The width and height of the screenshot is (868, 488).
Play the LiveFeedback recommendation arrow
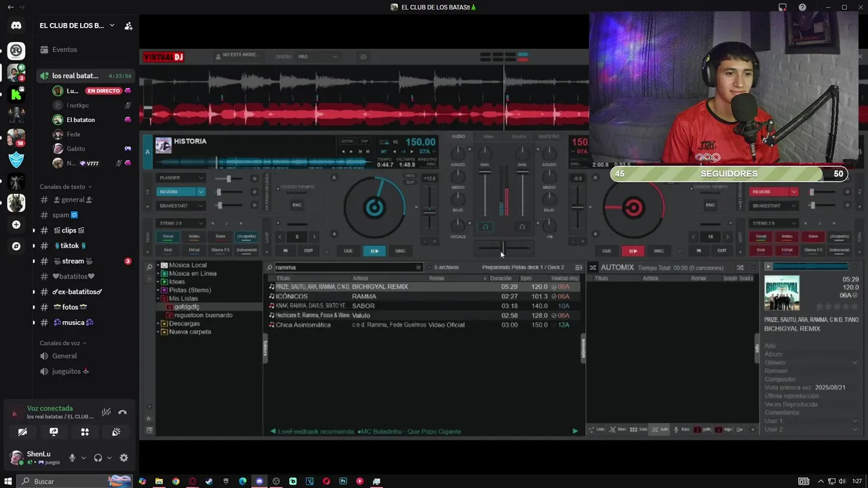click(575, 431)
